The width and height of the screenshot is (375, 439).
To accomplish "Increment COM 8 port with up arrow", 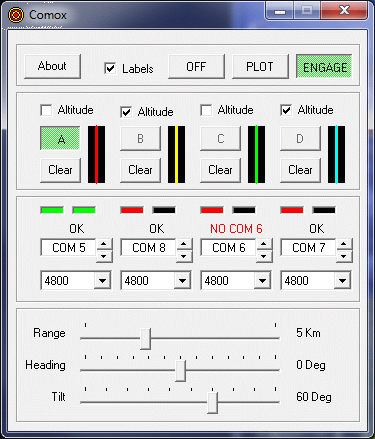I will [184, 244].
